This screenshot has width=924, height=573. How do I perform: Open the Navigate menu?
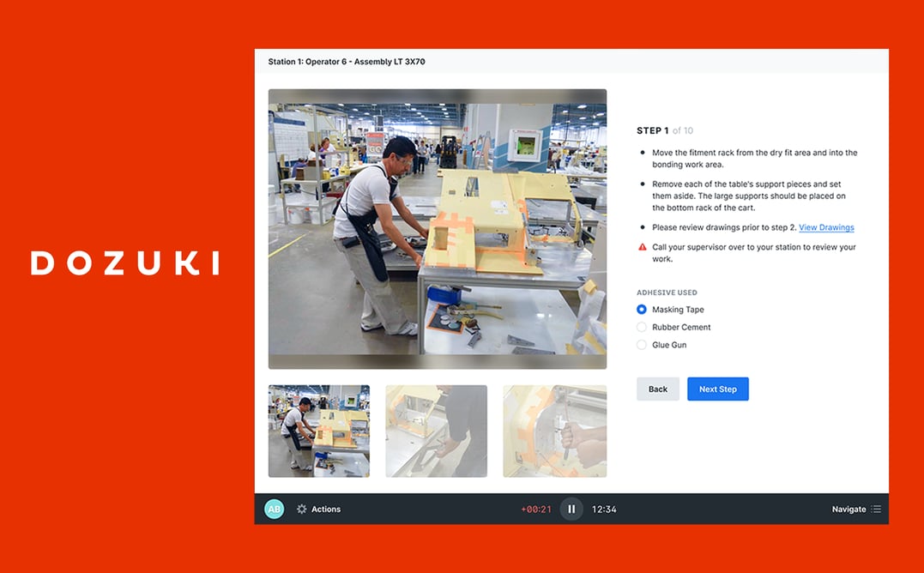[x=849, y=509]
